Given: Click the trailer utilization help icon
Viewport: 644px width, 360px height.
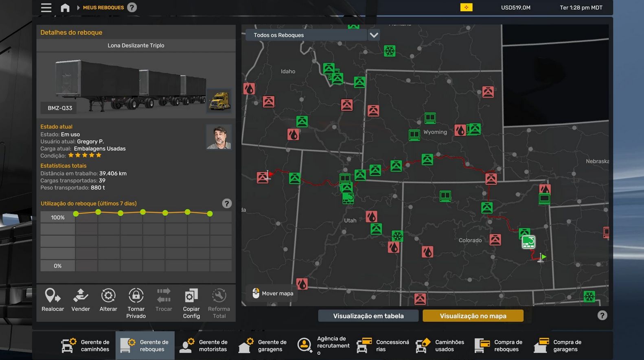Looking at the screenshot, I should click(x=227, y=203).
